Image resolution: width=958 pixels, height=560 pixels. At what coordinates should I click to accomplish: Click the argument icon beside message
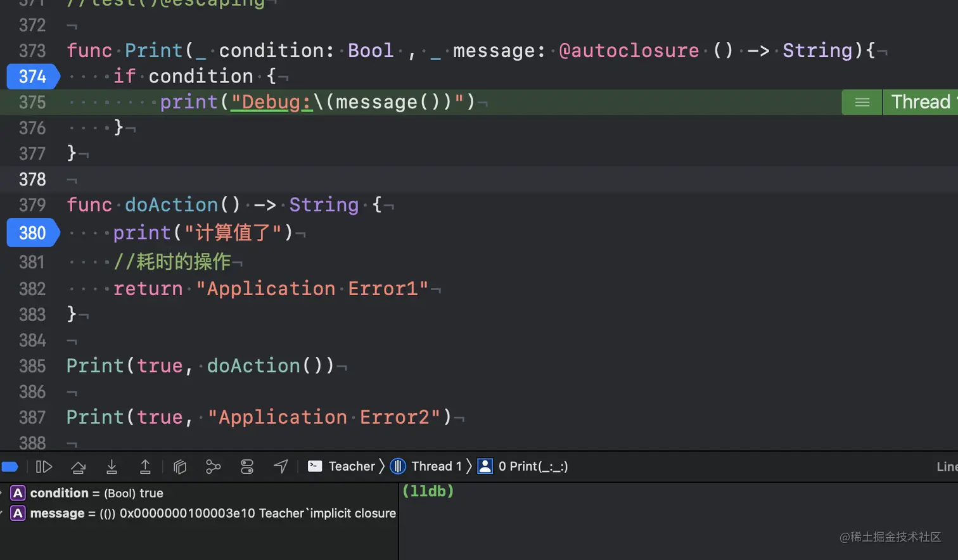[x=18, y=513]
